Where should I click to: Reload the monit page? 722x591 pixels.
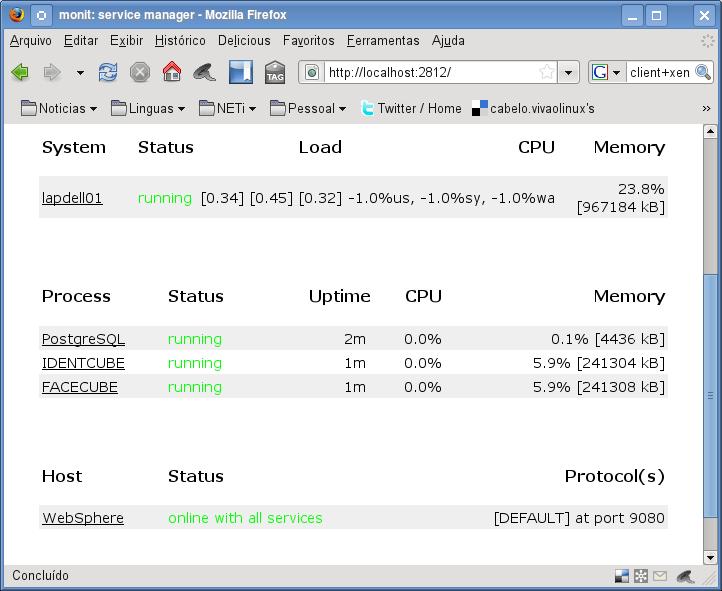pyautogui.click(x=108, y=72)
